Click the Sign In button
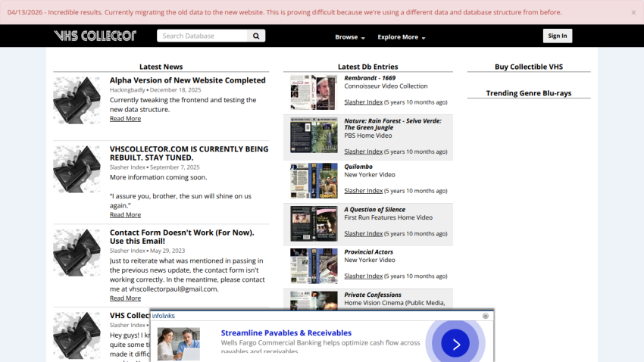644x362 pixels. point(558,36)
